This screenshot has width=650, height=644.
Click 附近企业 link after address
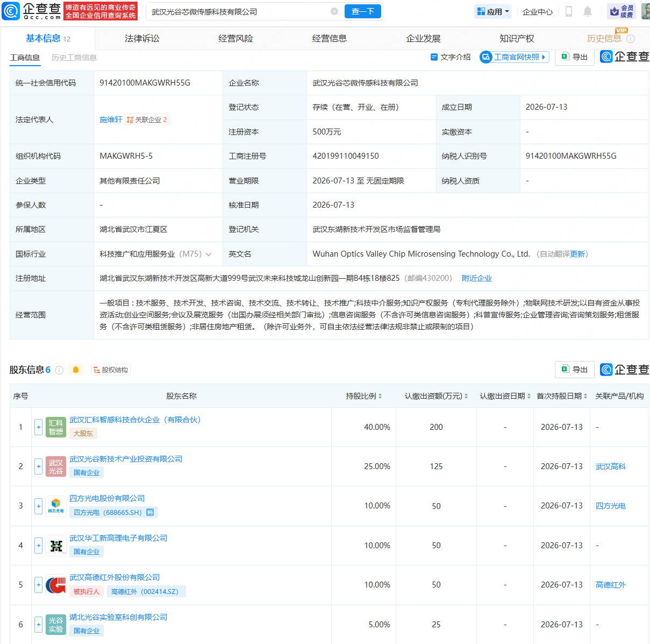[x=477, y=278]
